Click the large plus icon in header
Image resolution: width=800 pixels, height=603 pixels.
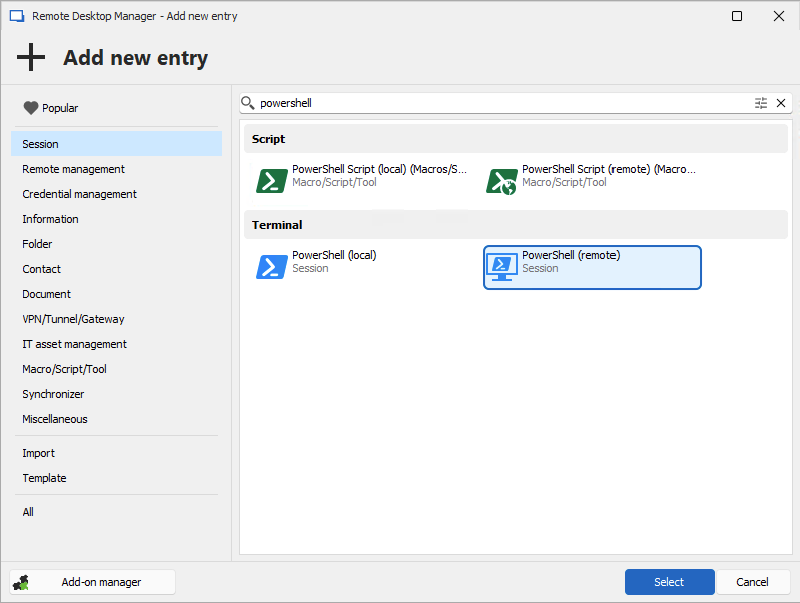(31, 57)
